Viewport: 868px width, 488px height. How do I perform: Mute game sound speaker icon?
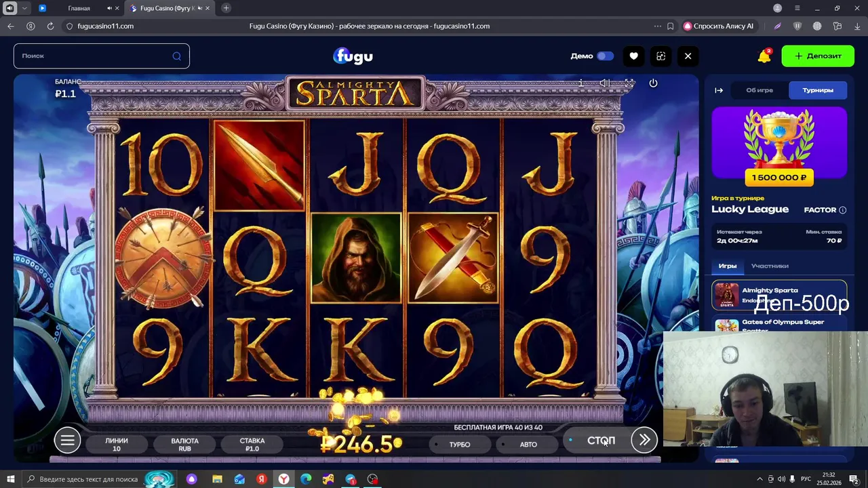point(604,83)
